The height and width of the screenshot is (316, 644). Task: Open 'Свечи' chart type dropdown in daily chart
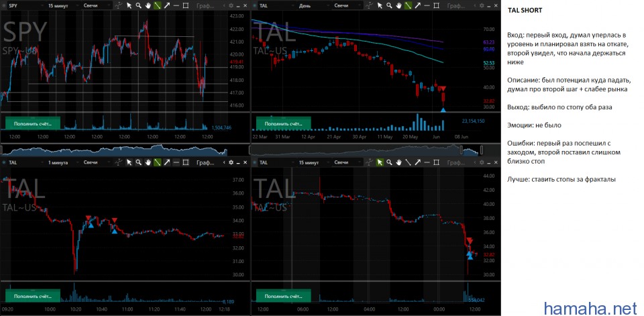(x=347, y=5)
